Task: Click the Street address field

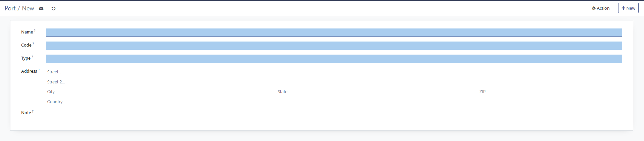Action: pyautogui.click(x=334, y=72)
